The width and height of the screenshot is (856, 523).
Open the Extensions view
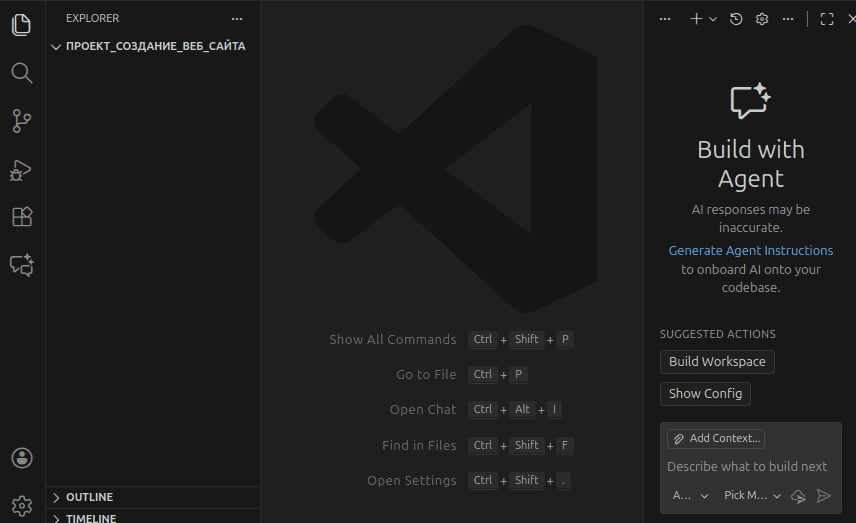(x=22, y=217)
